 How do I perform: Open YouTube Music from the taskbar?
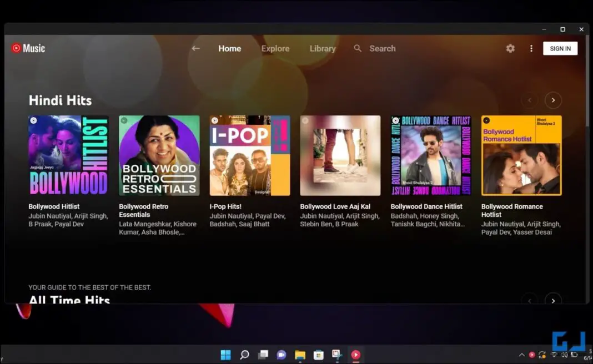(x=355, y=355)
